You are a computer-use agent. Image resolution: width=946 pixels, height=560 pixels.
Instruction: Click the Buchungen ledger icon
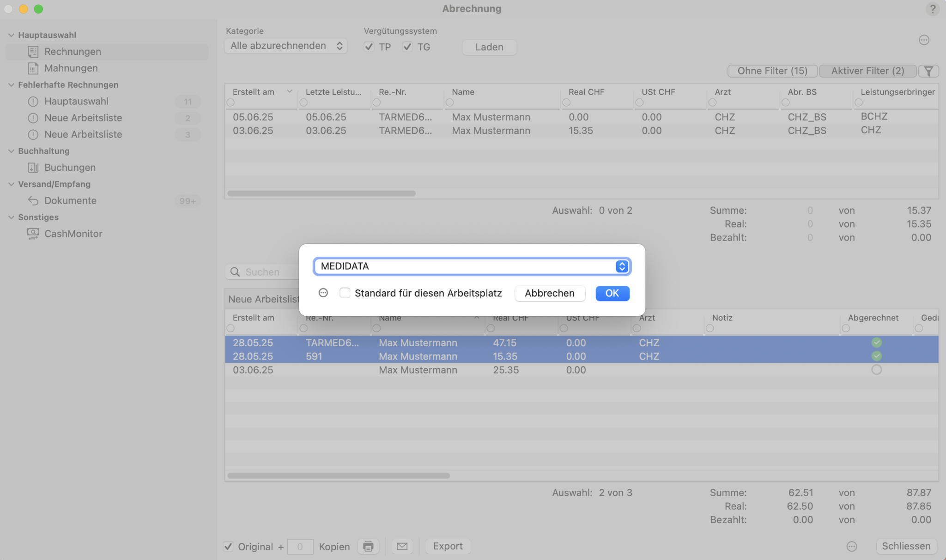click(x=33, y=168)
